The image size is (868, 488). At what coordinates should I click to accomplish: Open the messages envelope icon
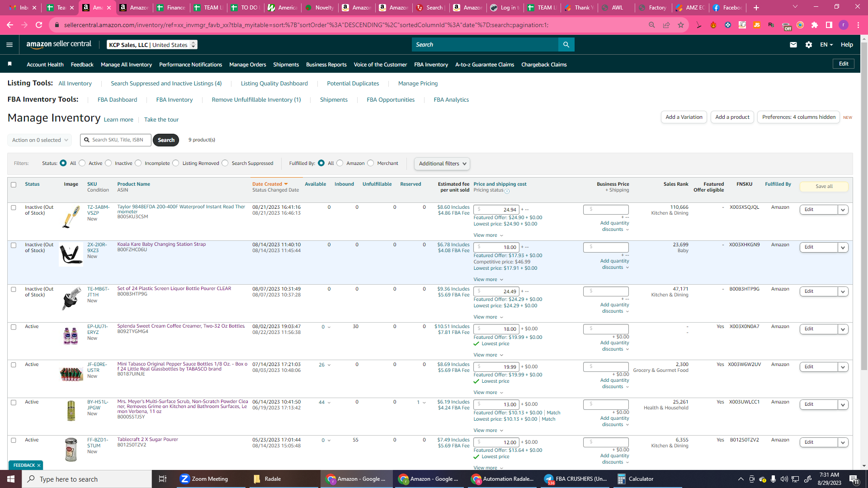click(793, 45)
